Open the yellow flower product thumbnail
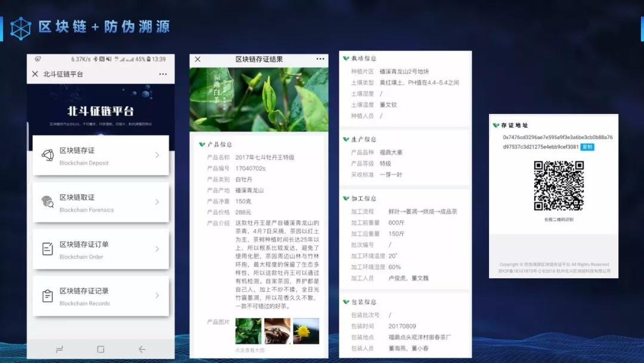The height and width of the screenshot is (363, 644). coord(306,331)
